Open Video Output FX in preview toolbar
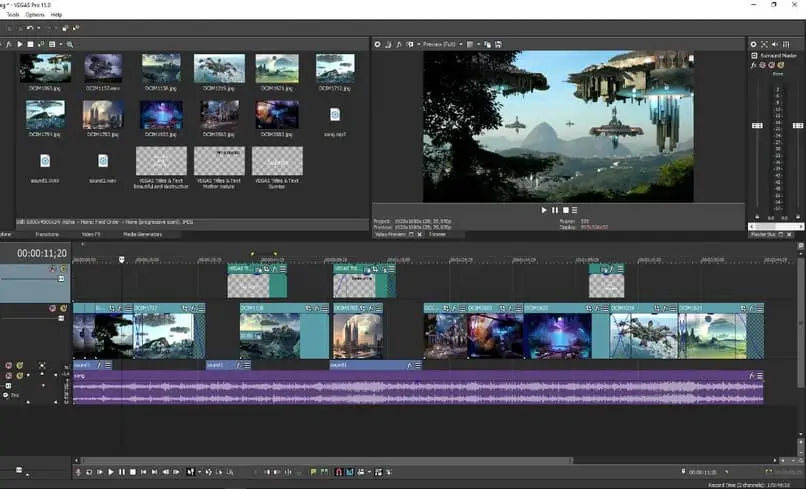Image resolution: width=806 pixels, height=489 pixels. point(399,44)
